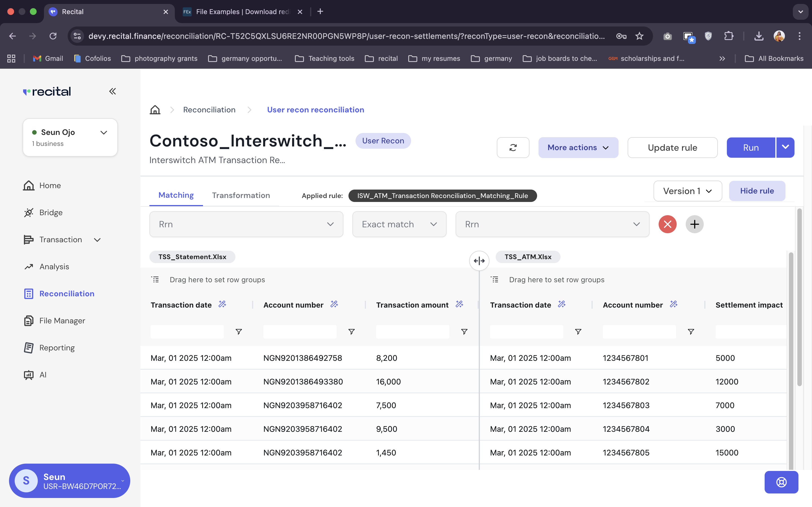Open the filter funnel on Transaction amount column
This screenshot has width=812, height=507.
click(464, 331)
